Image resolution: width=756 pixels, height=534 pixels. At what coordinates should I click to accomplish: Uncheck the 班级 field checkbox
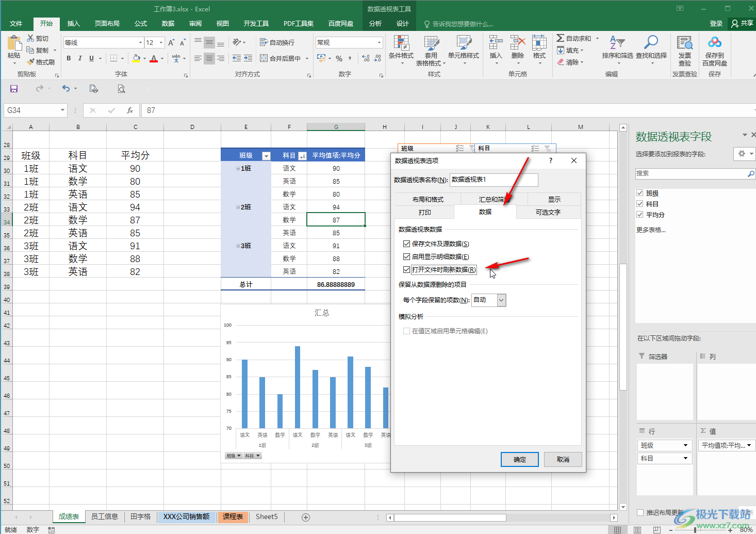coord(640,193)
